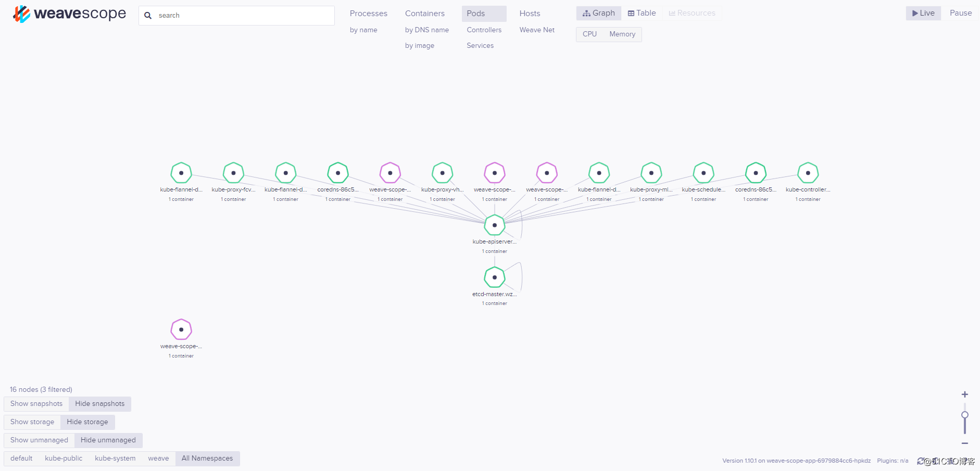Click the '16 nodes (3 filtered)' status text
Viewport: 980px width, 471px height.
41,390
